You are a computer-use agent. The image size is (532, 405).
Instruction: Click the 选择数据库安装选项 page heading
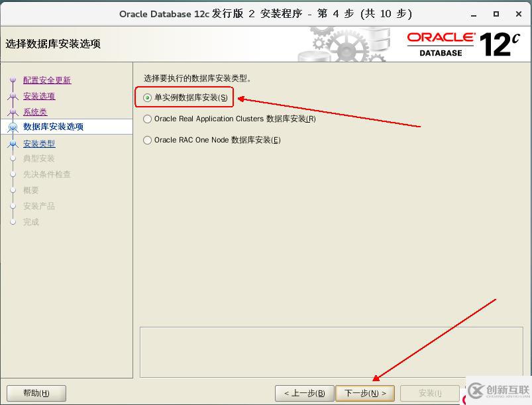click(53, 44)
